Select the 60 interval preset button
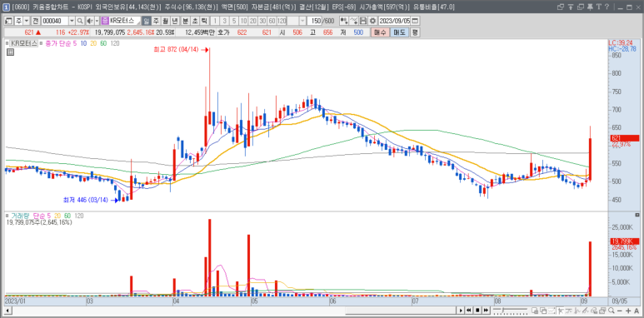The width and height of the screenshot is (644, 318). coord(272,21)
